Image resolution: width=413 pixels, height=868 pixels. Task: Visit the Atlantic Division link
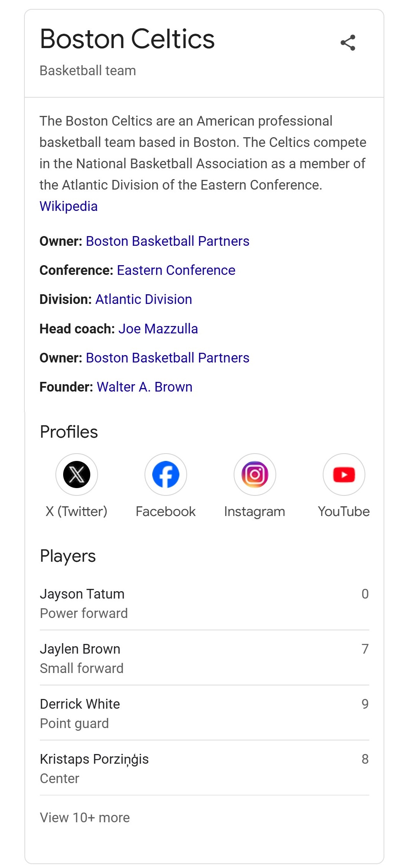tap(144, 299)
